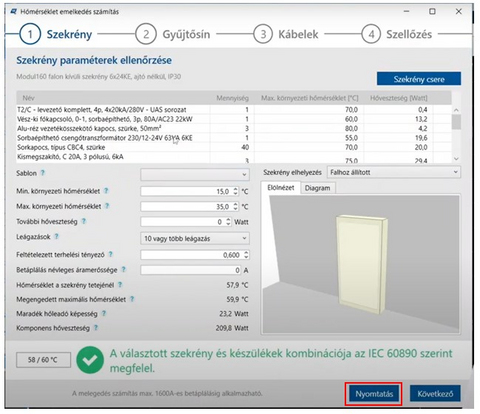The height and width of the screenshot is (414, 480).
Task: Click help icon beside Betáplálás névleges áramerőssége
Action: pos(123,269)
